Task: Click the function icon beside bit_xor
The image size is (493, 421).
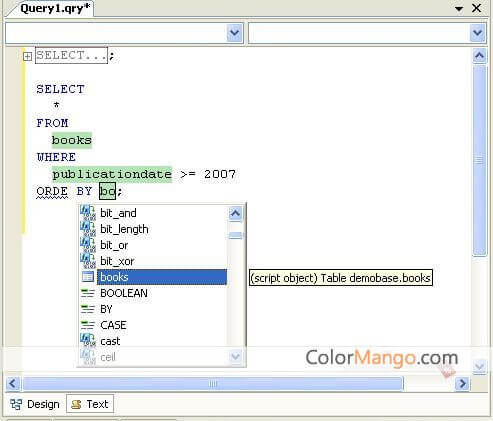Action: tap(88, 260)
